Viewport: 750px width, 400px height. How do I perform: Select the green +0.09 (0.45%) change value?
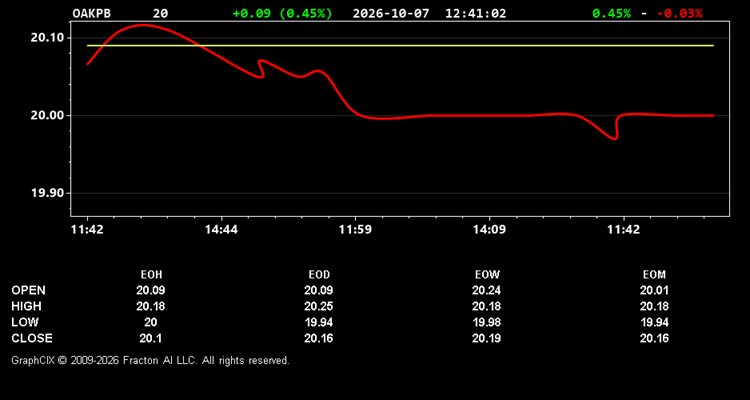point(282,13)
